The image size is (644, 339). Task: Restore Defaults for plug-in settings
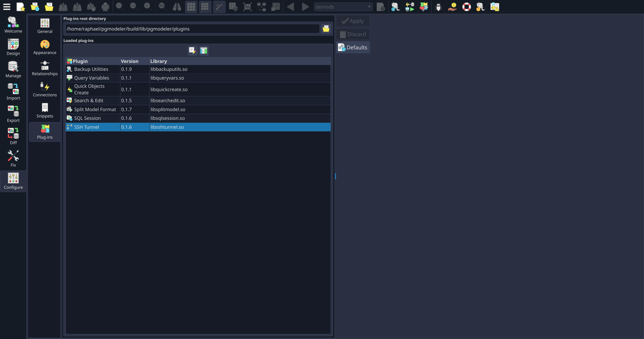click(353, 47)
